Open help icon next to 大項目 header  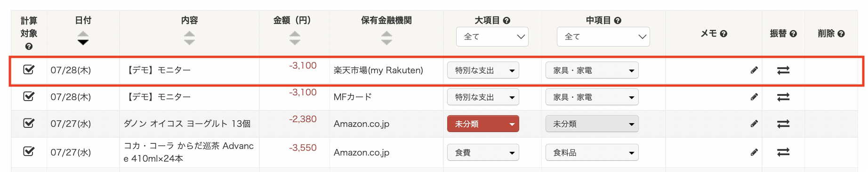[x=506, y=21]
